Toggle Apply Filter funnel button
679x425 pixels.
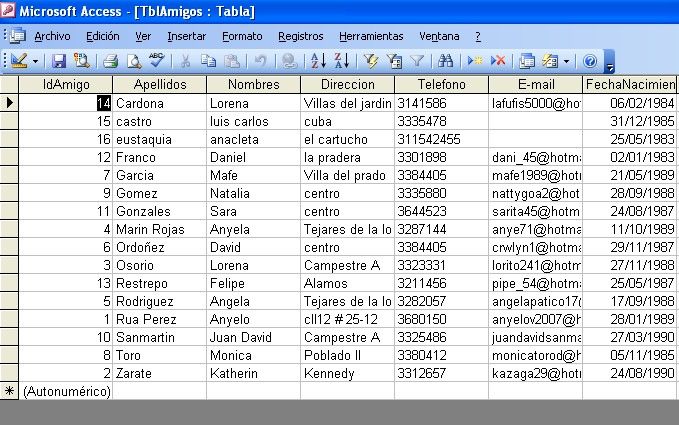tap(417, 61)
